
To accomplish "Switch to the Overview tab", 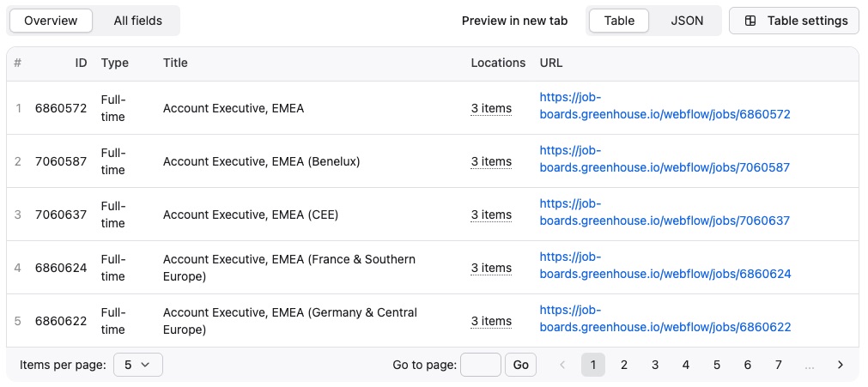I will point(51,21).
